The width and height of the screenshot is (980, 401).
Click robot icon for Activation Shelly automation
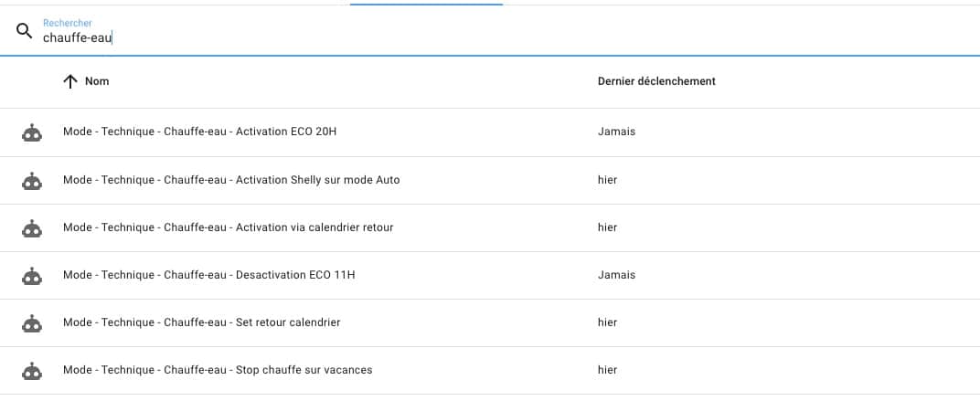pos(32,181)
